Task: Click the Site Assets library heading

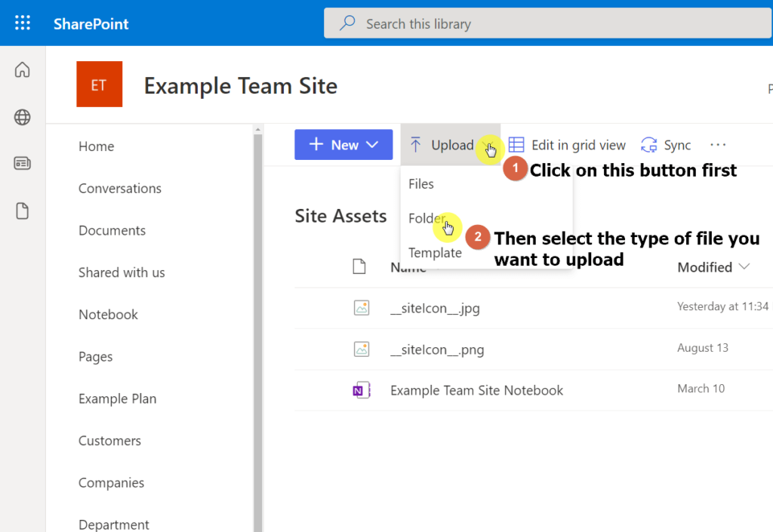Action: point(340,217)
